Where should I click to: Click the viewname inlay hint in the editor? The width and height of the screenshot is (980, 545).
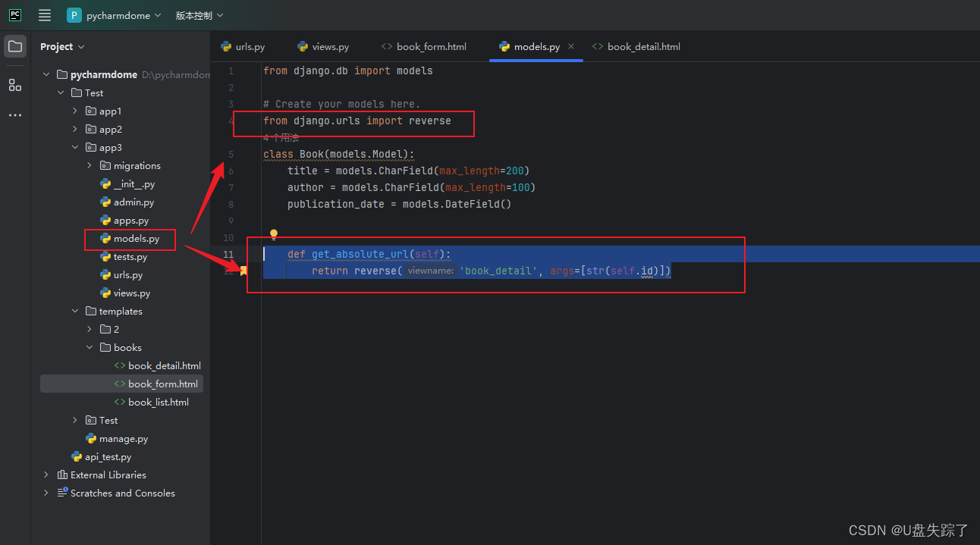pos(430,270)
